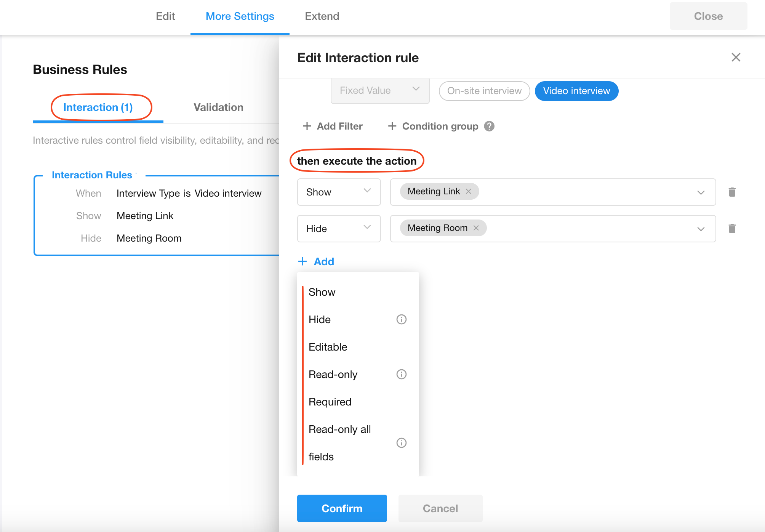Open the Show action type dropdown
The height and width of the screenshot is (532, 765).
[338, 192]
